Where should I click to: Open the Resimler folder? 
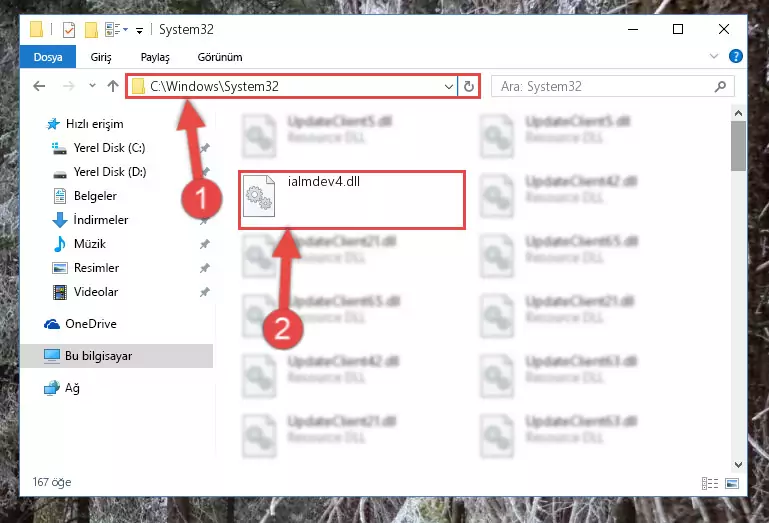pyautogui.click(x=86, y=268)
